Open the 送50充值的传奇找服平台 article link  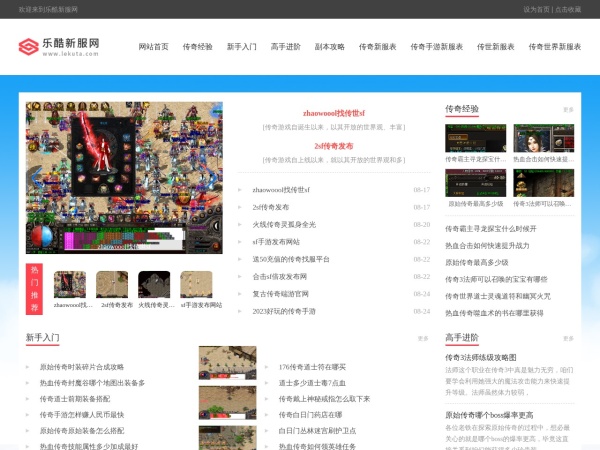pyautogui.click(x=291, y=259)
